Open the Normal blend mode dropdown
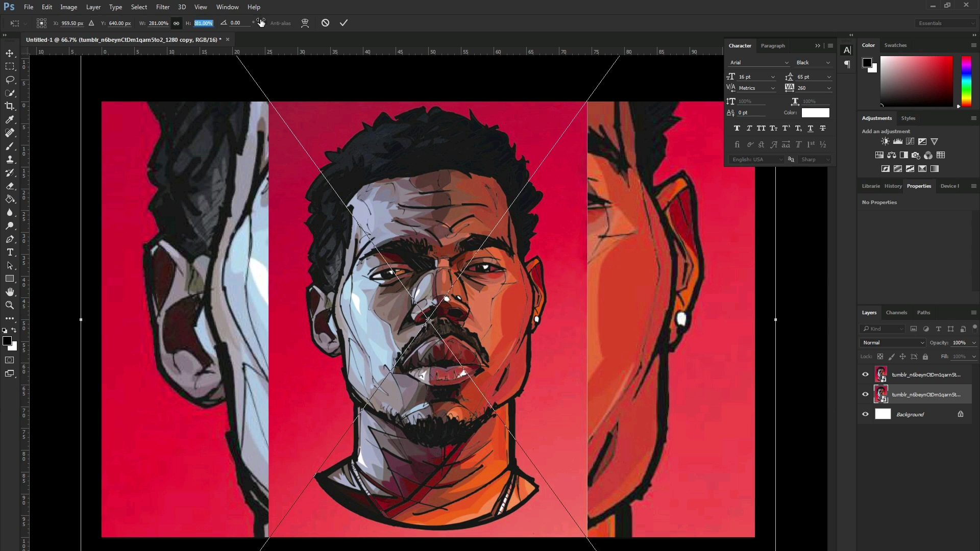The image size is (980, 551). pos(893,343)
